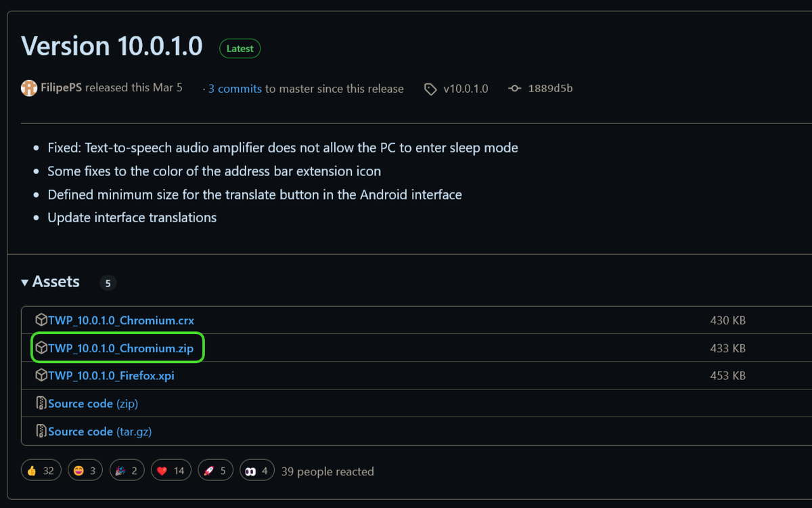Image resolution: width=812 pixels, height=508 pixels.
Task: Click the 433 KB file size
Action: (x=727, y=348)
